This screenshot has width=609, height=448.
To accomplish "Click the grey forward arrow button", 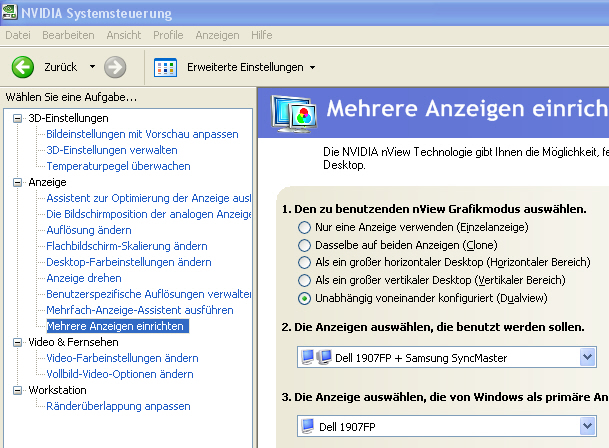I will click(115, 67).
